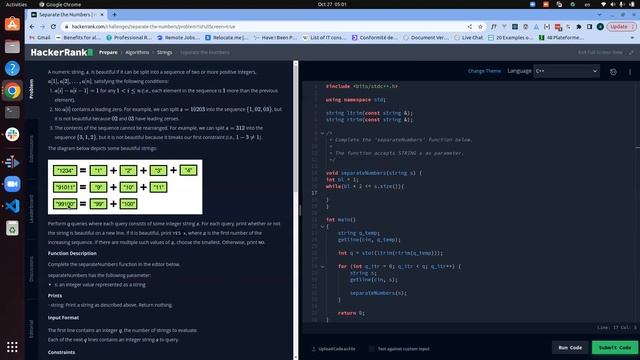The height and width of the screenshot is (360, 640).
Task: Click the 'Line: 17 Col: 1' status text
Action: [616, 327]
